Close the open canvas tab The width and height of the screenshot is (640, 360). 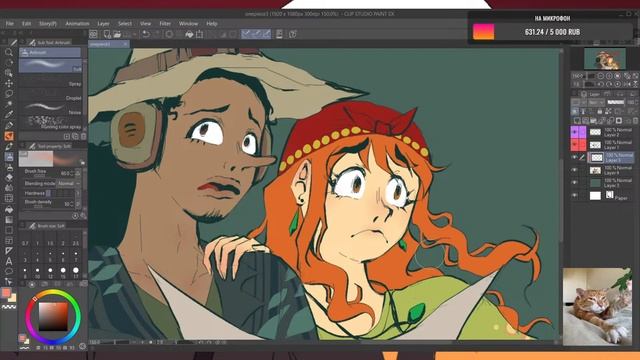coord(125,44)
